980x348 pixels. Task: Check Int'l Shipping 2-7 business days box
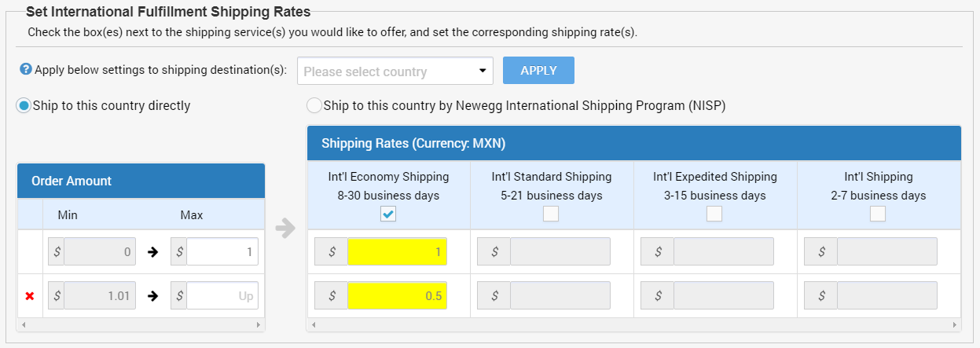click(x=878, y=214)
